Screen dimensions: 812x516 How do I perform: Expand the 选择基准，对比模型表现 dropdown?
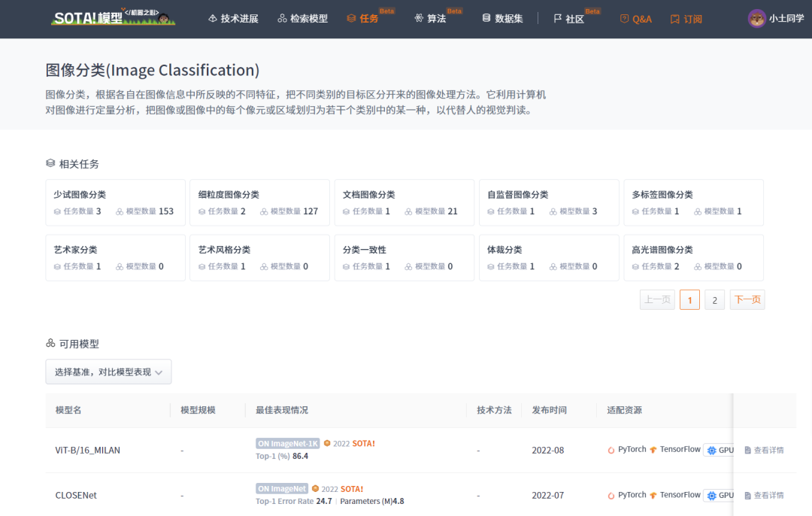coord(108,372)
